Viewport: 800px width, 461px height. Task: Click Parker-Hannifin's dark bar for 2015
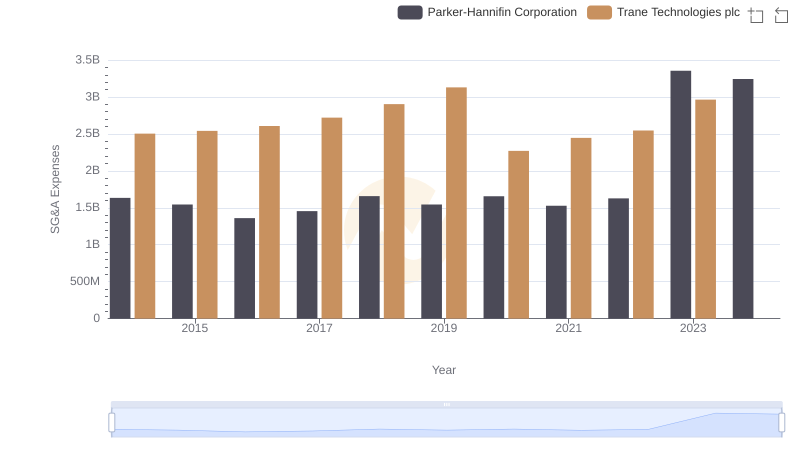point(183,262)
